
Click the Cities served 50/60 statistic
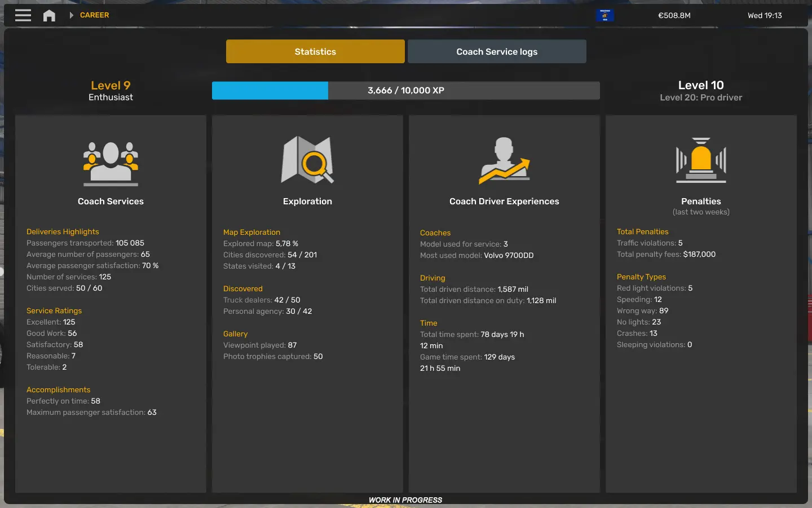click(x=65, y=288)
